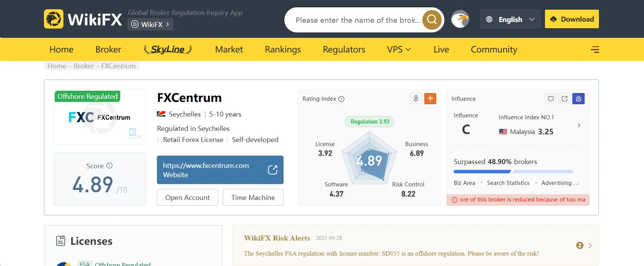644x266 pixels.
Task: Visit the fxcentrum.com website button
Action: click(x=220, y=170)
